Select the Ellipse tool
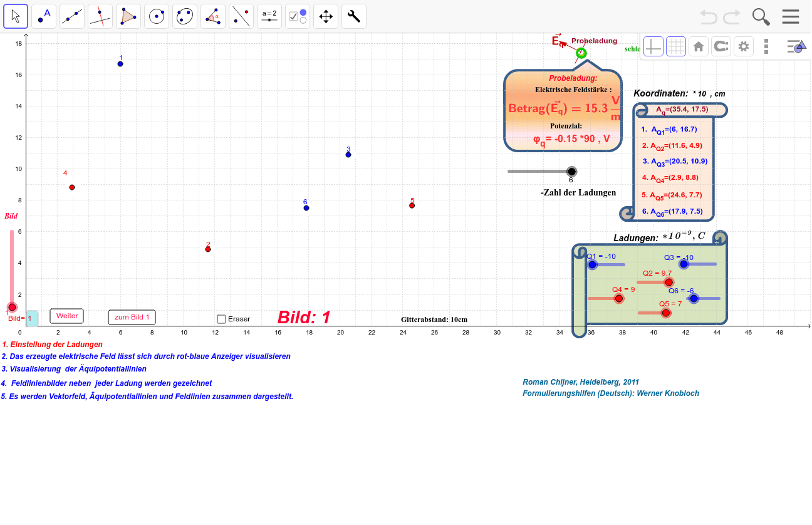Screen dimensions: 812x525 pos(185,16)
